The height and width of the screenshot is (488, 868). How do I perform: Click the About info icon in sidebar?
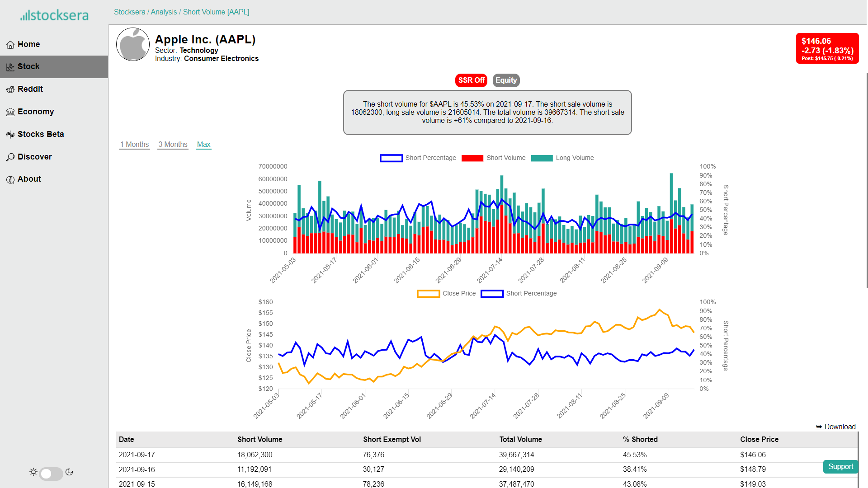pos(10,179)
